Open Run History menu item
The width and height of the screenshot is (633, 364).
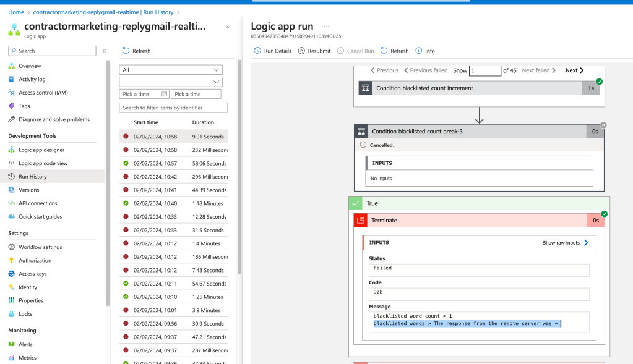[x=53, y=176]
